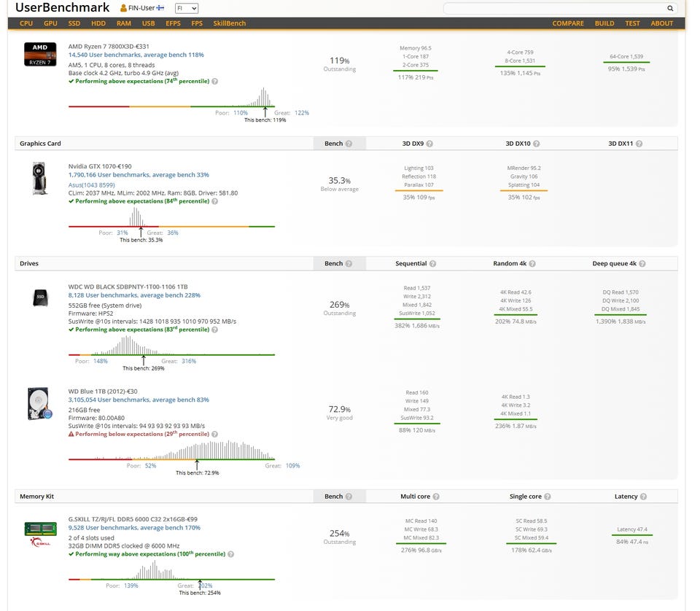
Task: Open the Asus(1043 8599) link
Action: coord(92,185)
